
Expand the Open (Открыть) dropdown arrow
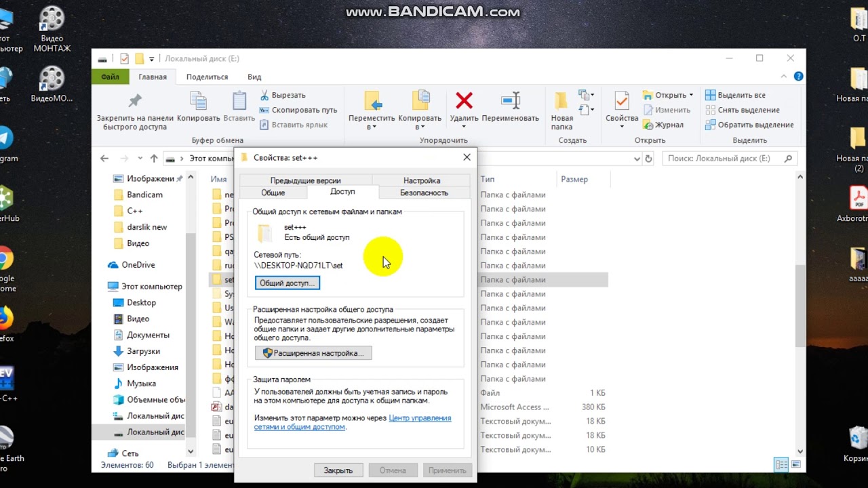coord(691,95)
